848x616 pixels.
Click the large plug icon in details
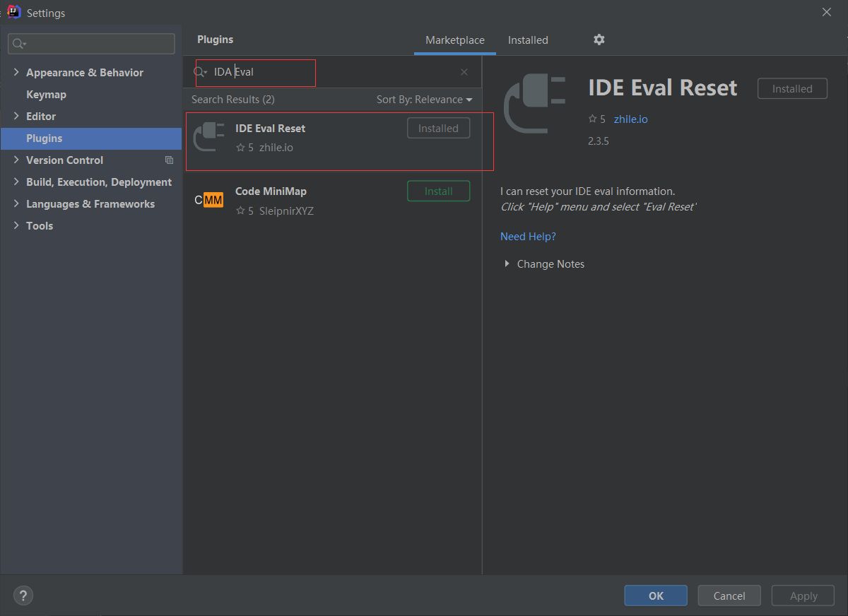point(534,105)
